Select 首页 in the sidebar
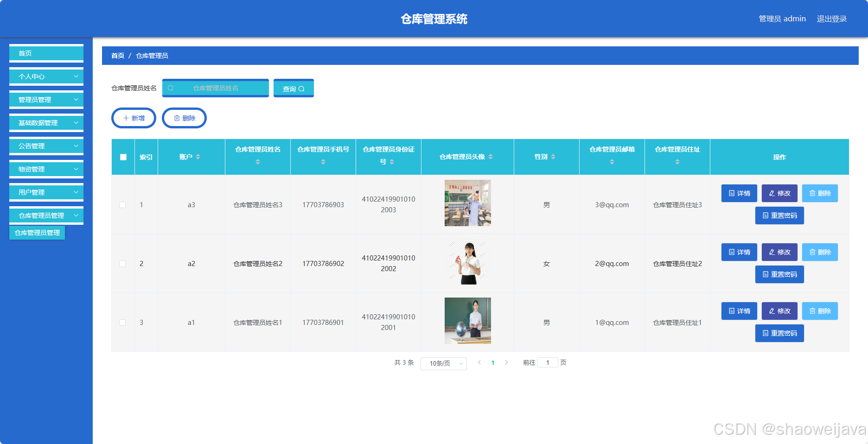868x444 pixels. [46, 53]
